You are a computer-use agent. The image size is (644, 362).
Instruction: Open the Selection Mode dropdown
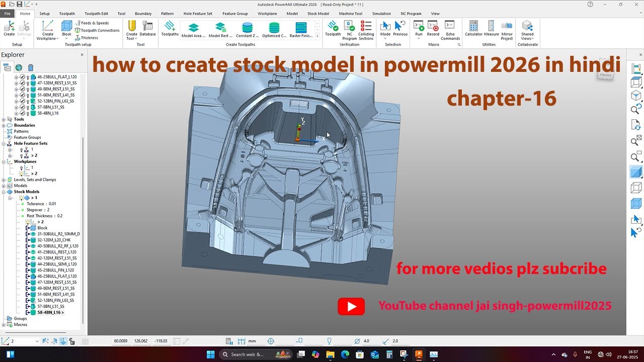(x=385, y=38)
